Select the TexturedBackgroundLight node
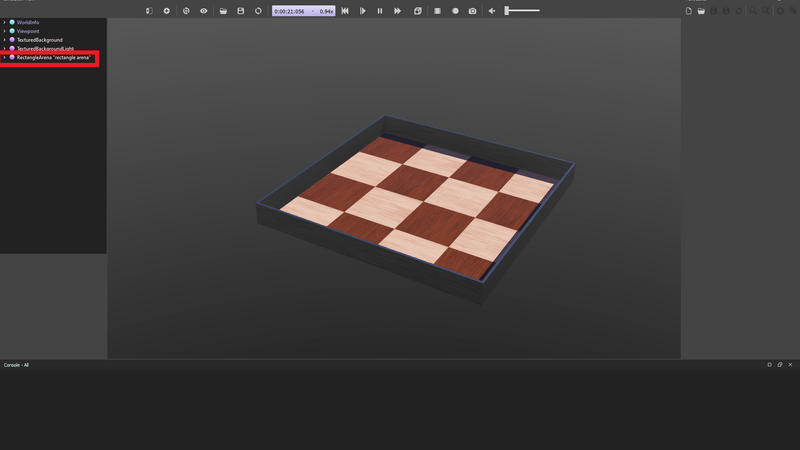800x450 pixels. [x=45, y=49]
